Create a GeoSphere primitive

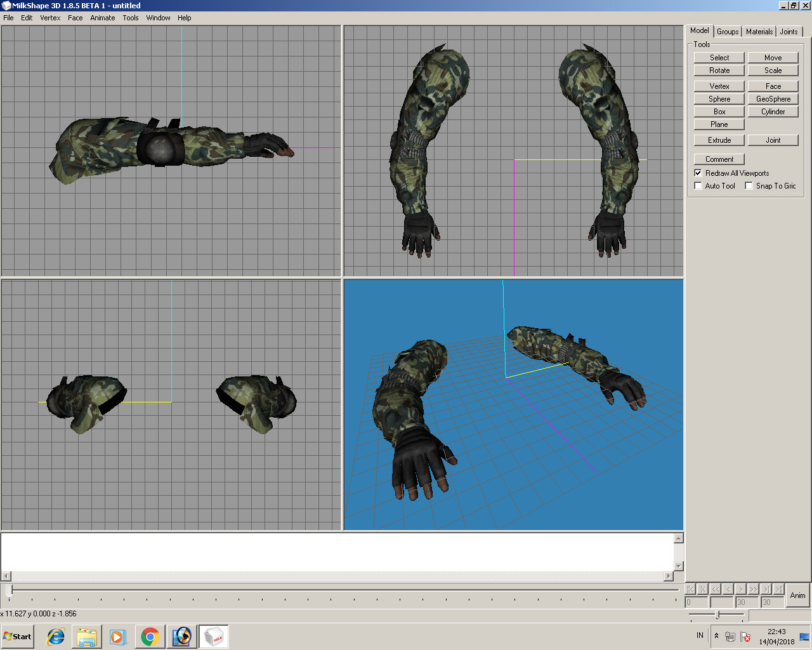[773, 98]
